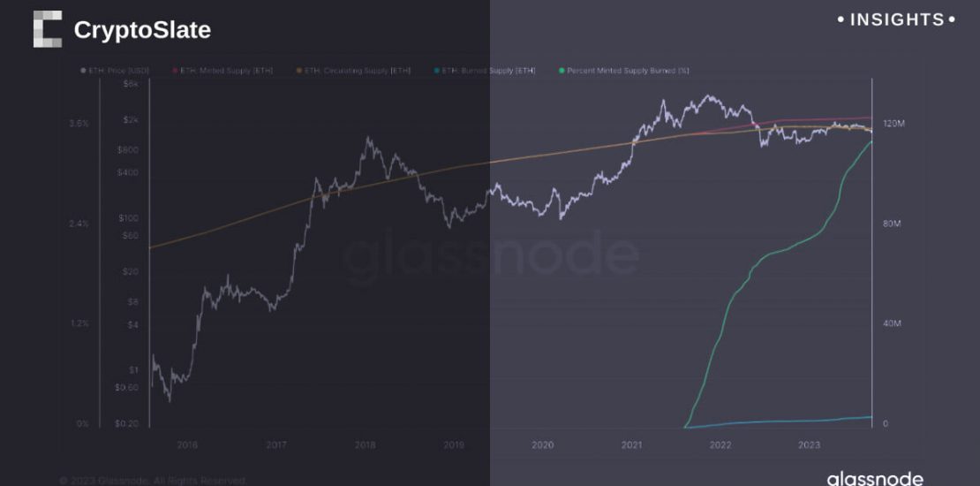Image resolution: width=980 pixels, height=486 pixels.
Task: Click the 2021 label on the time axis
Action: (x=631, y=445)
